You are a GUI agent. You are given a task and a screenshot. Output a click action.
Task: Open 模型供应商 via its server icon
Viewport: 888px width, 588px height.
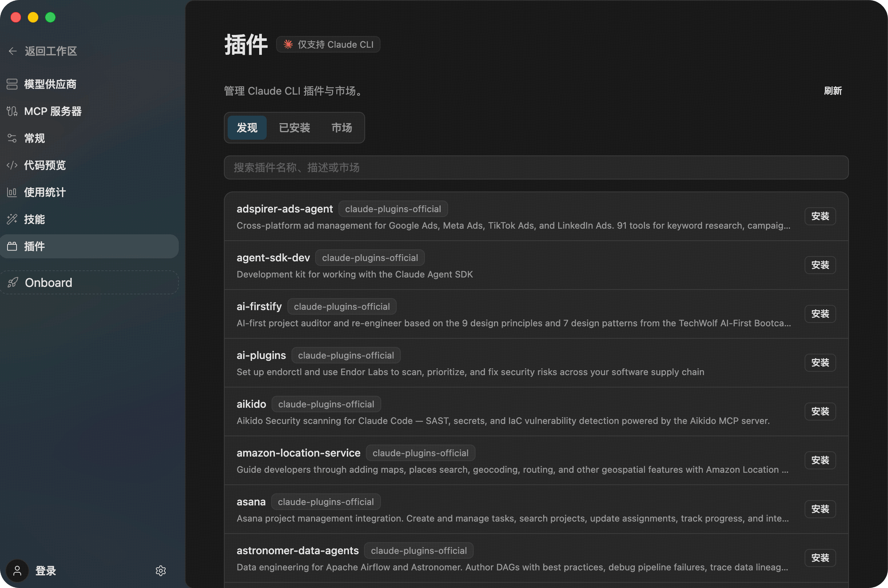click(12, 84)
